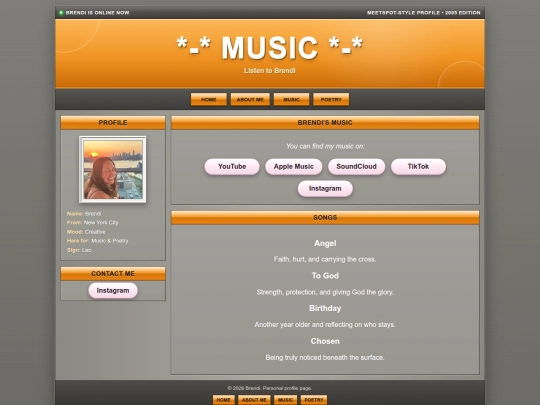
Task: Visit the Apple Music link
Action: tap(293, 167)
